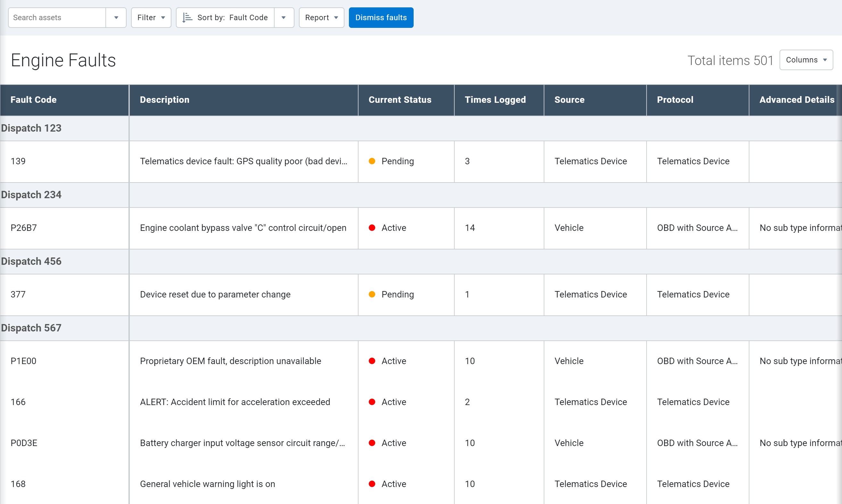This screenshot has width=842, height=504.
Task: Click into the Search assets field
Action: [x=57, y=17]
